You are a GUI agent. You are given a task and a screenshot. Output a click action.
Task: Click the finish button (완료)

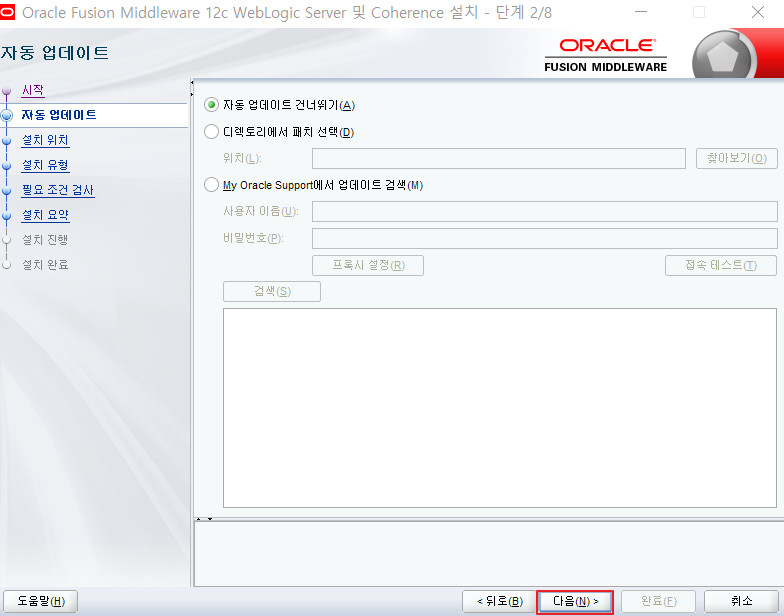pyautogui.click(x=658, y=602)
